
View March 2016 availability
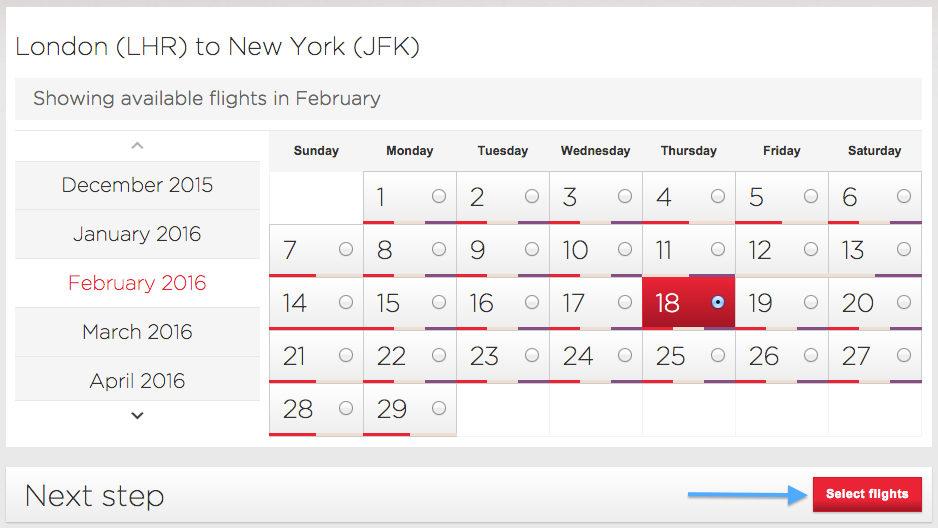137,332
